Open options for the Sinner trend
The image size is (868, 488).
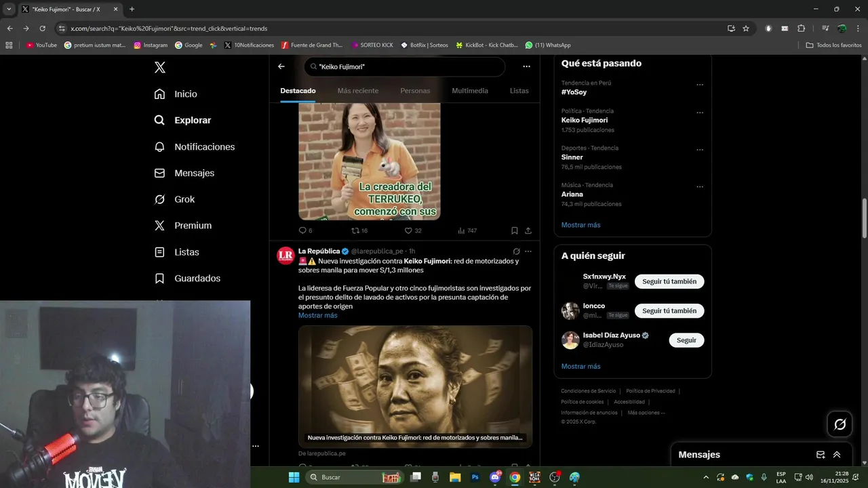(x=700, y=150)
